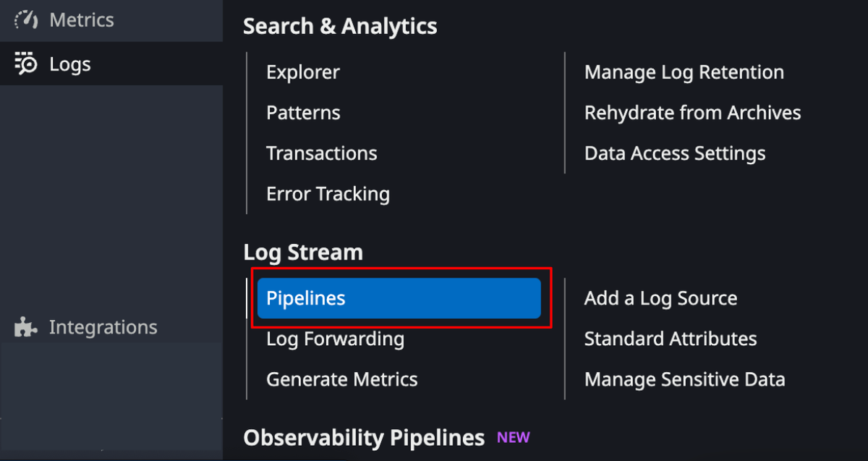Open the Metrics sidebar entry
The height and width of the screenshot is (461, 868).
point(81,20)
